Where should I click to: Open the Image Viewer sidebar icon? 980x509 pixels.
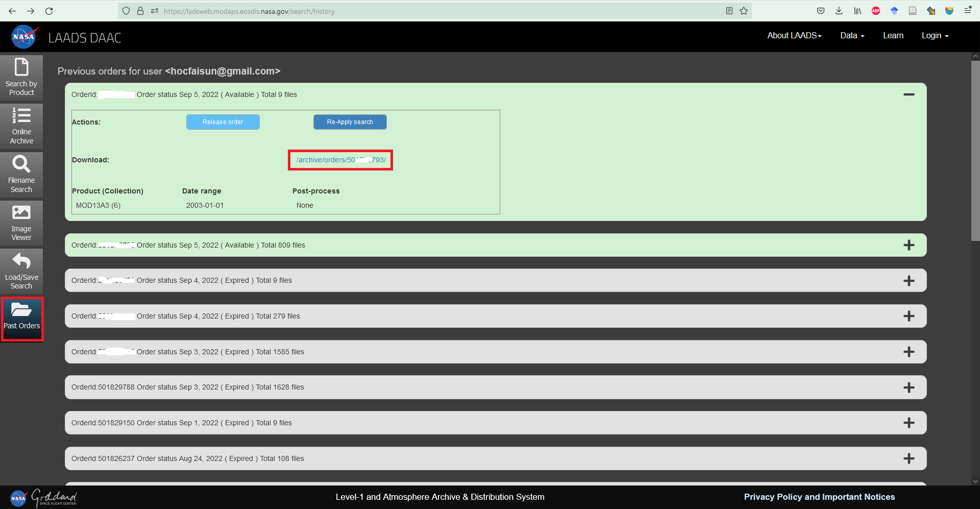tap(21, 223)
